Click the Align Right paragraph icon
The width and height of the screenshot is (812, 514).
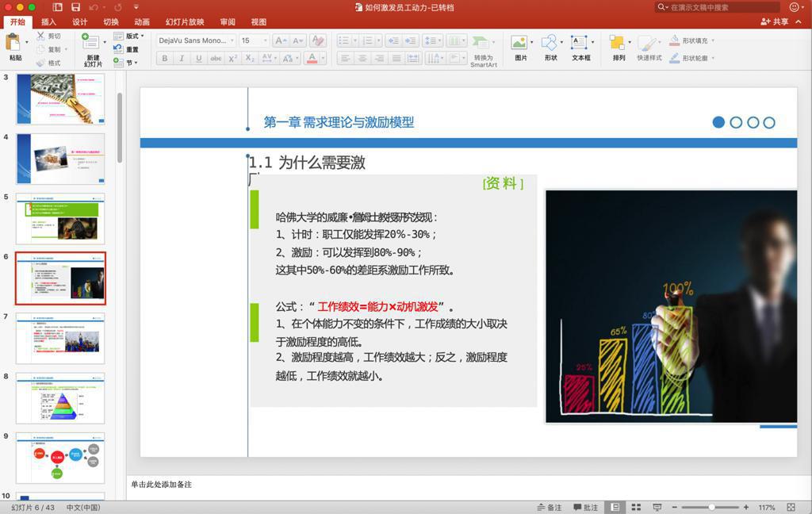(x=380, y=58)
